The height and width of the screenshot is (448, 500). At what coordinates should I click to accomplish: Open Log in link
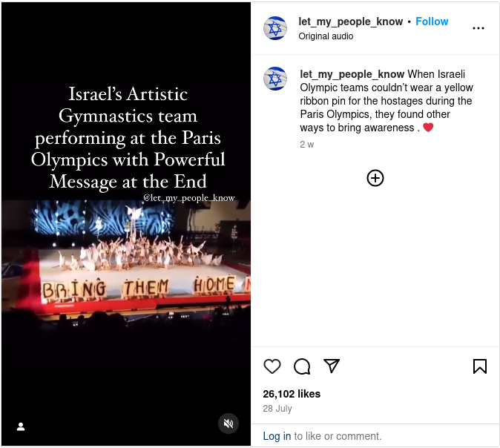[x=277, y=436]
